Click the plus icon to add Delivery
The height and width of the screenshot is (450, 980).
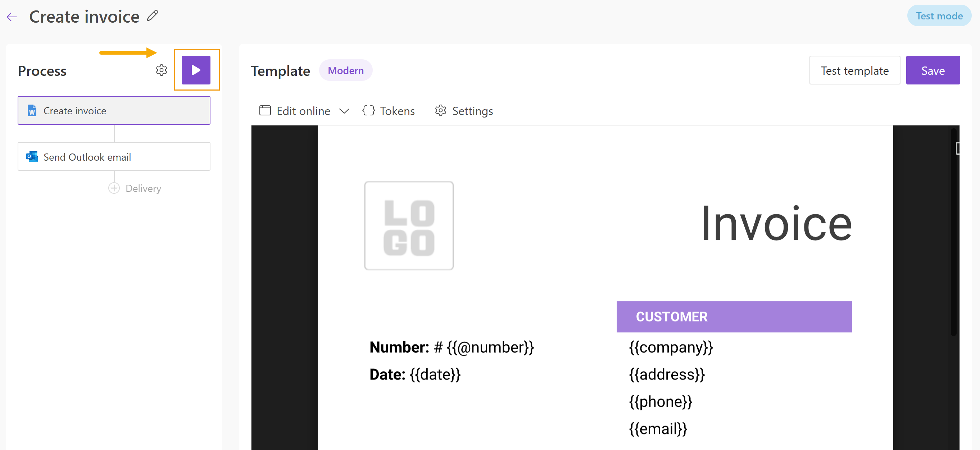pyautogui.click(x=114, y=188)
